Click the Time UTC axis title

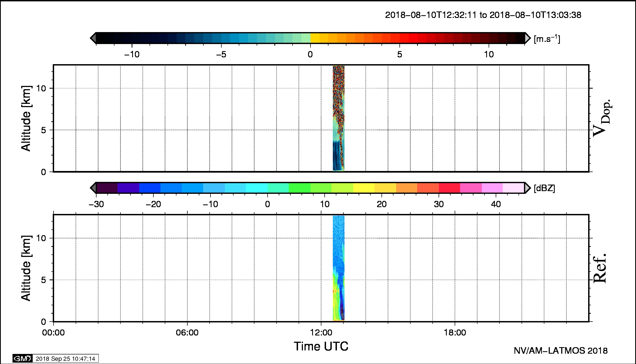321,347
